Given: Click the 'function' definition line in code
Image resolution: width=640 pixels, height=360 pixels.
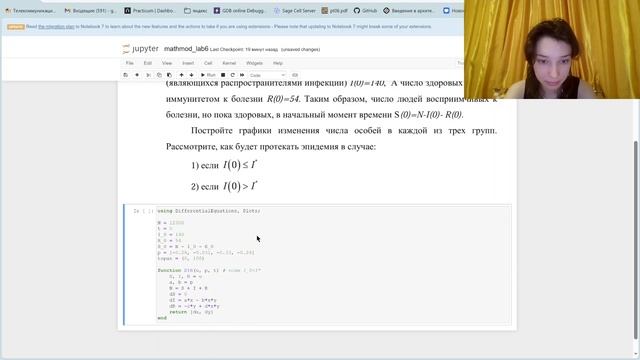Looking at the screenshot, I should (x=209, y=270).
